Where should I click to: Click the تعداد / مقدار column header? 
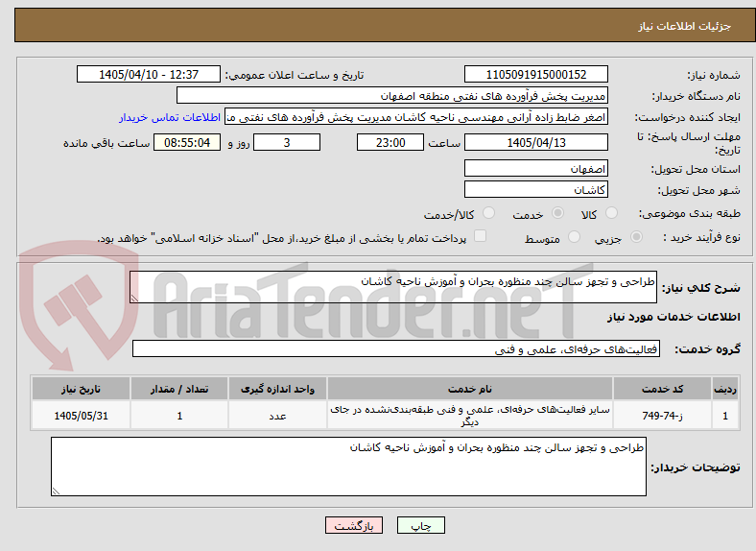point(179,389)
